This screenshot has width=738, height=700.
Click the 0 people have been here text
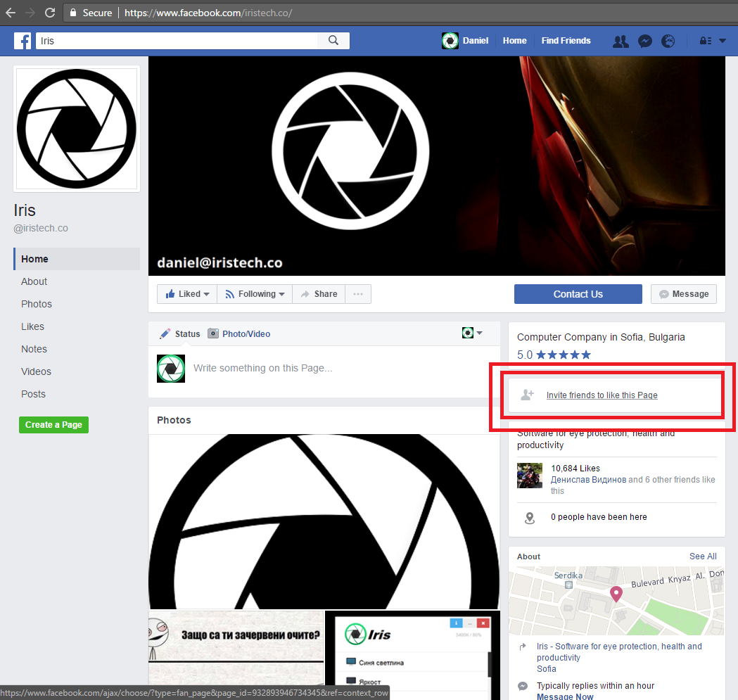pos(599,517)
